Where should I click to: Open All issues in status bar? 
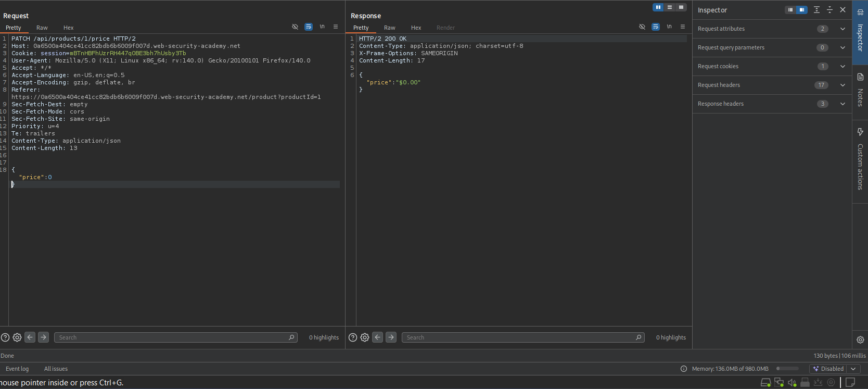[x=56, y=369]
